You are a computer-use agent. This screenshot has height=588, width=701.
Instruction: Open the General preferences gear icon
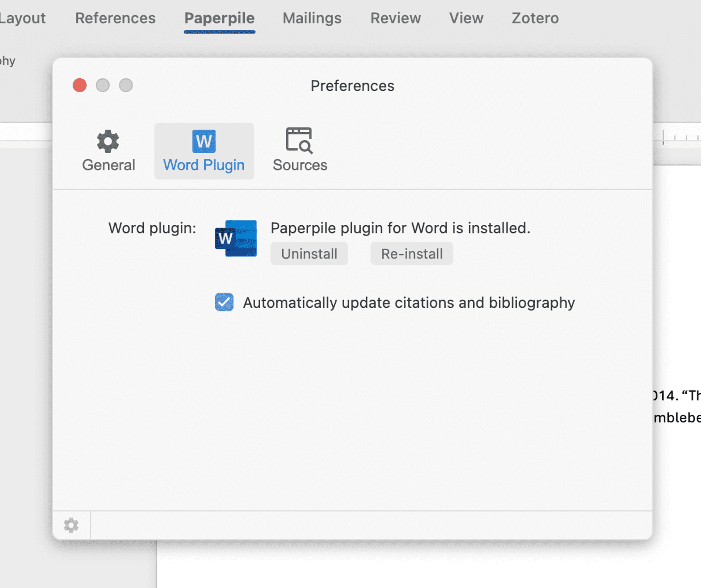point(108,141)
